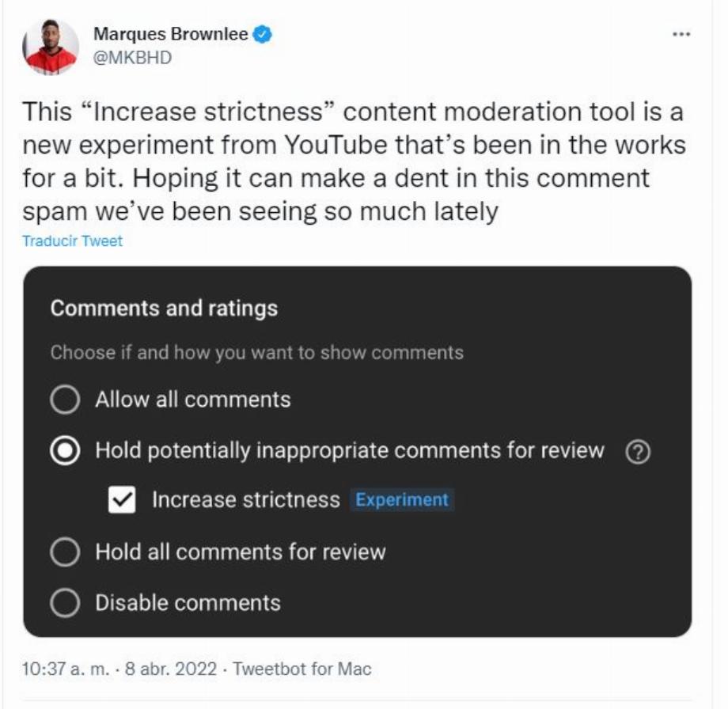Click the tweet body text
728x709 pixels.
[x=355, y=161]
